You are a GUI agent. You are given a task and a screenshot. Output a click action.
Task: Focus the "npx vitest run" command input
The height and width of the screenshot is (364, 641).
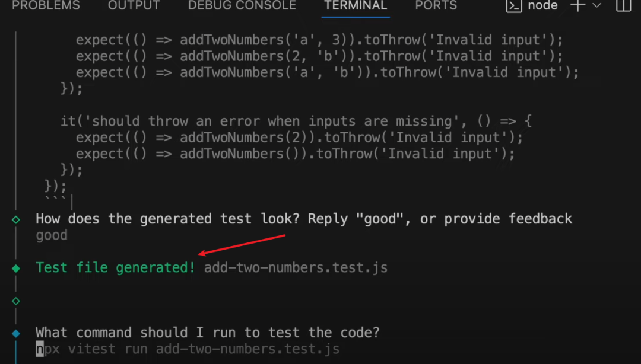pyautogui.click(x=188, y=349)
